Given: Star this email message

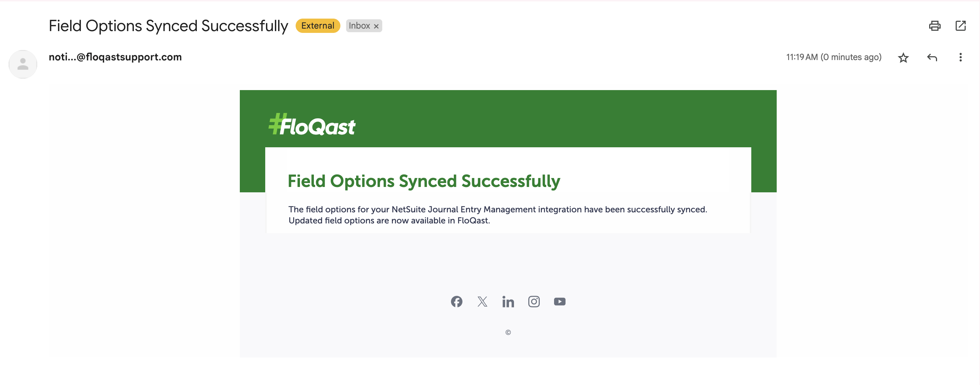Looking at the screenshot, I should pos(903,58).
